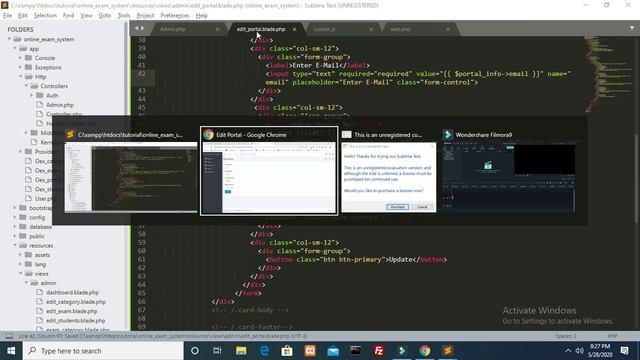Toggle the side bar icon in status bar
This screenshot has width=640, height=360.
click(9, 336)
